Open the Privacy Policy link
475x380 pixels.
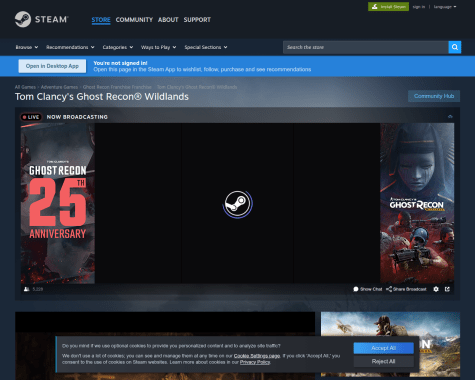pyautogui.click(x=255, y=362)
